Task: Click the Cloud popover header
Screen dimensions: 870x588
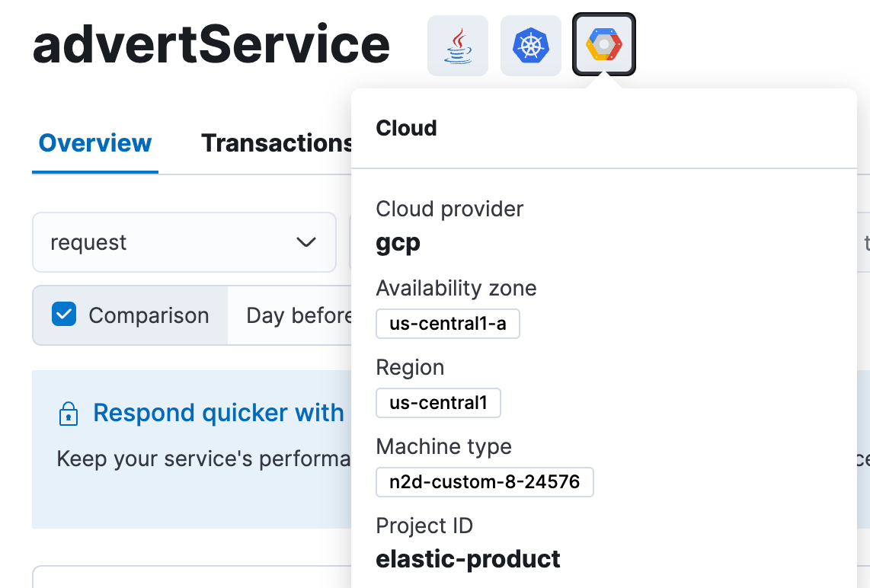Action: tap(406, 128)
